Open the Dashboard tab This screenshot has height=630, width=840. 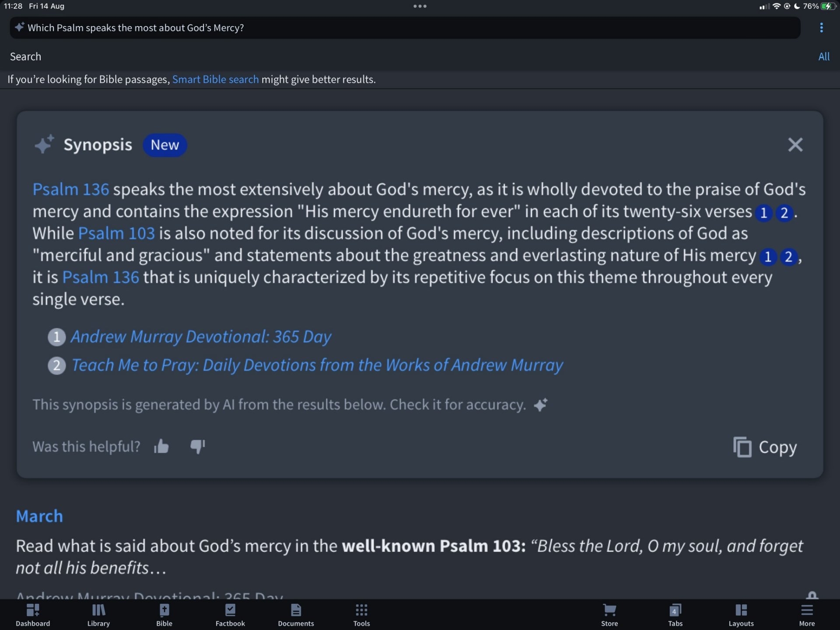click(33, 615)
